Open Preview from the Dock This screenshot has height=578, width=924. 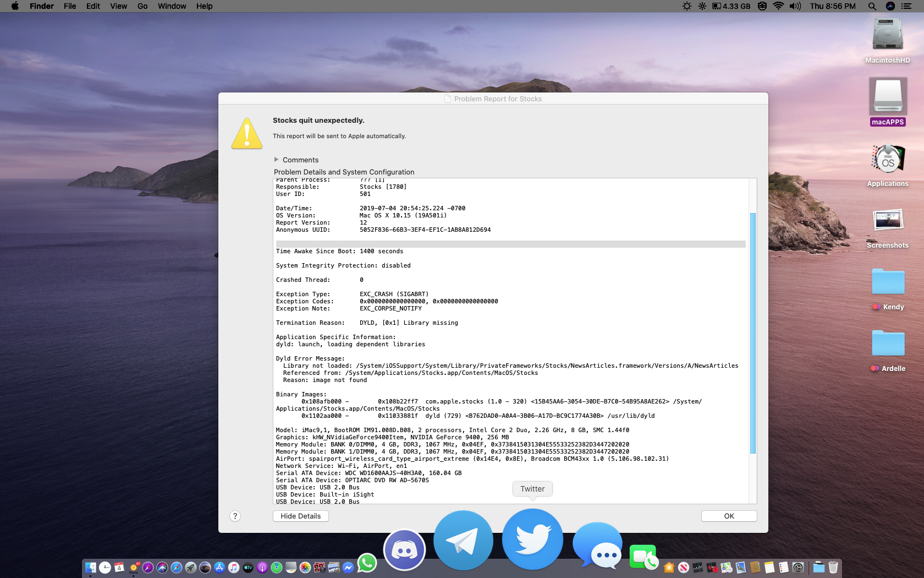click(x=333, y=567)
